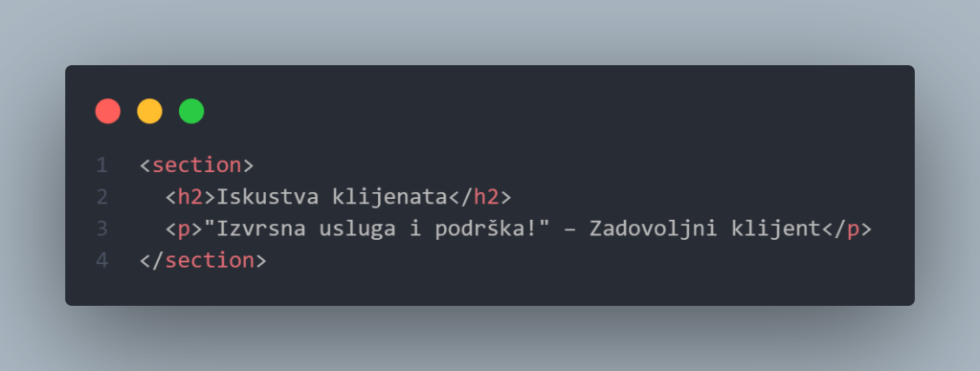Click the opening p tag

(184, 229)
